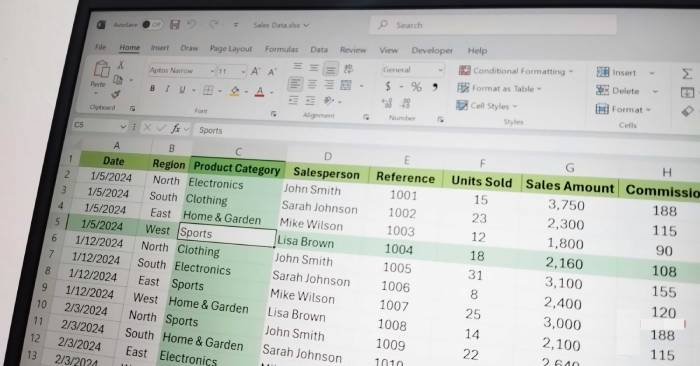Screen dimensions: 700x366
Task: Open Clipboard pane dialog launcher
Action: (132, 108)
